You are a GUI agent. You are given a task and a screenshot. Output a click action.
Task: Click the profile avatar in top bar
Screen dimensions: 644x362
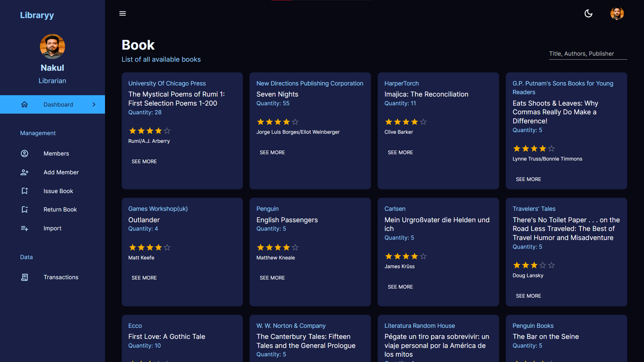point(617,13)
